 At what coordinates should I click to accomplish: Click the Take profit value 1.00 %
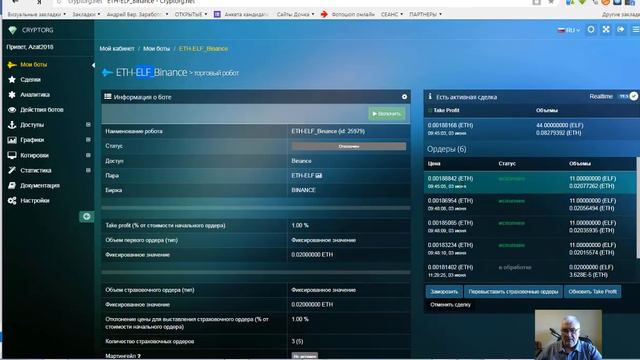(300, 225)
